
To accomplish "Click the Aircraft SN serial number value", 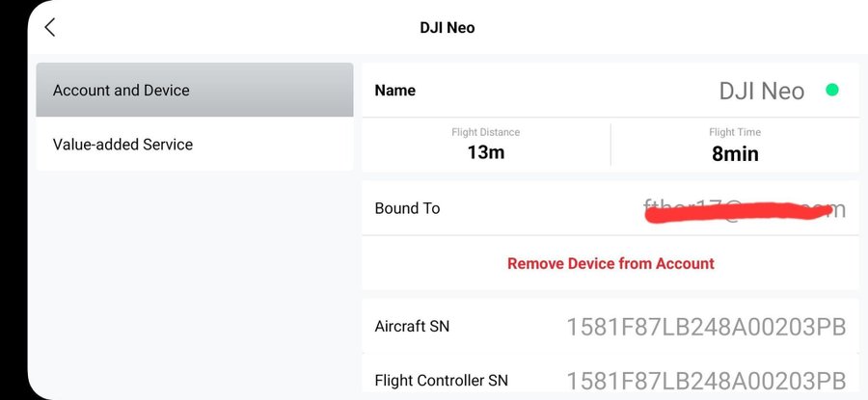I will coord(706,328).
